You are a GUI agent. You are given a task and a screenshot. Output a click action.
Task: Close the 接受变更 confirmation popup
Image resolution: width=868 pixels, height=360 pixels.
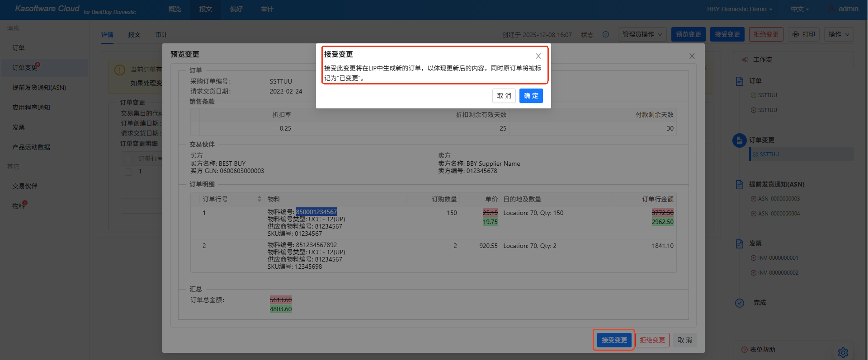coord(538,56)
